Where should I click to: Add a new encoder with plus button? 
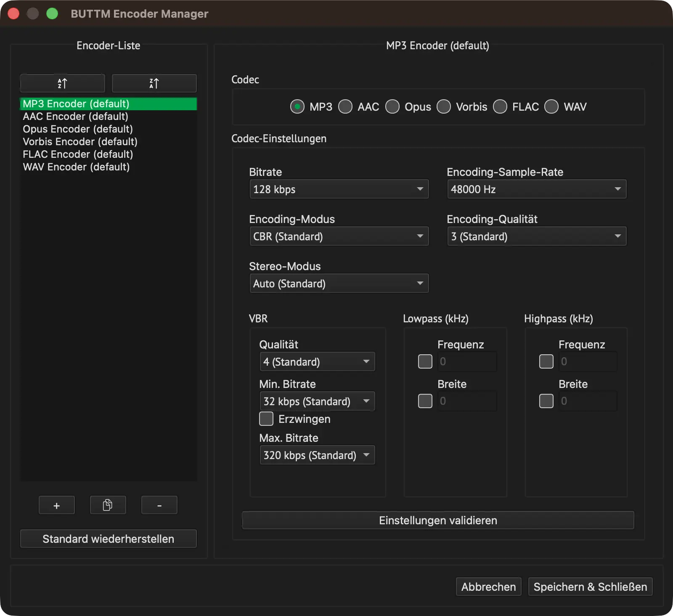[x=57, y=505]
